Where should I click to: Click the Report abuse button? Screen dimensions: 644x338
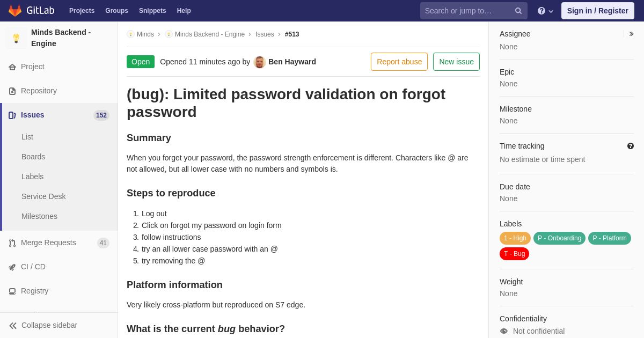click(x=399, y=62)
